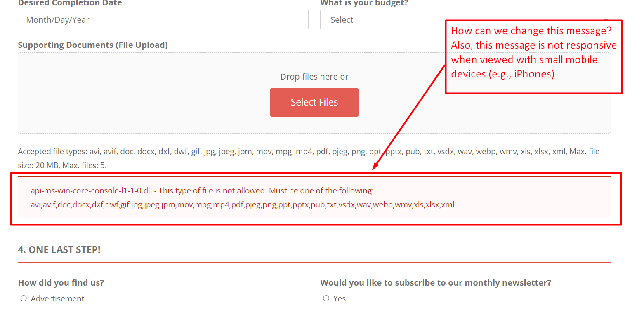Screen dimensions: 644x310
Task: Click the red annotation arrow line
Action: (x=409, y=117)
